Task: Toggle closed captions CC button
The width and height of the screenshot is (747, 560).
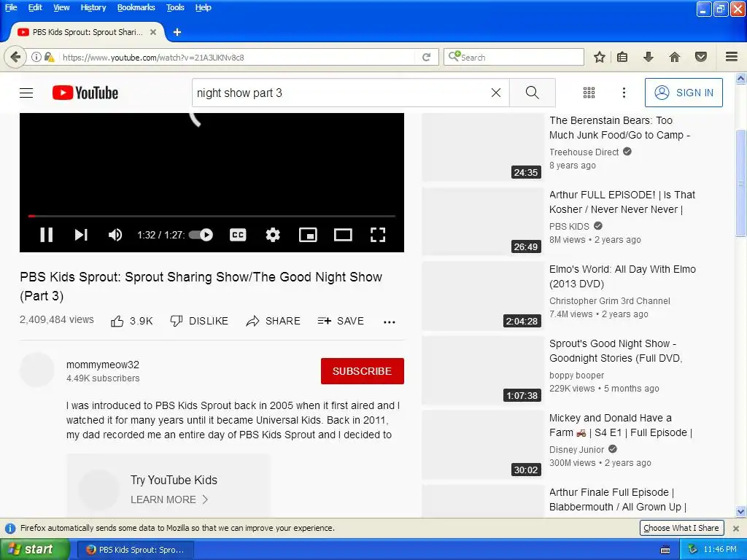Action: pyautogui.click(x=238, y=235)
